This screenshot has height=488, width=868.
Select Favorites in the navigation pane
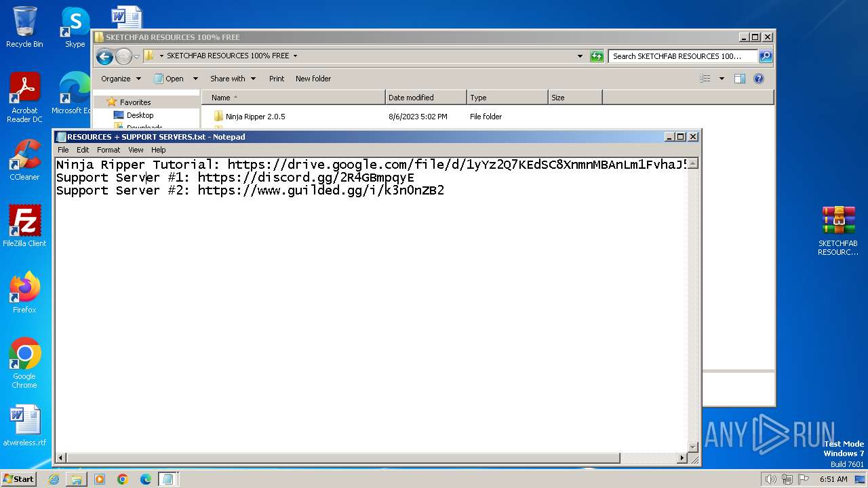coord(135,102)
